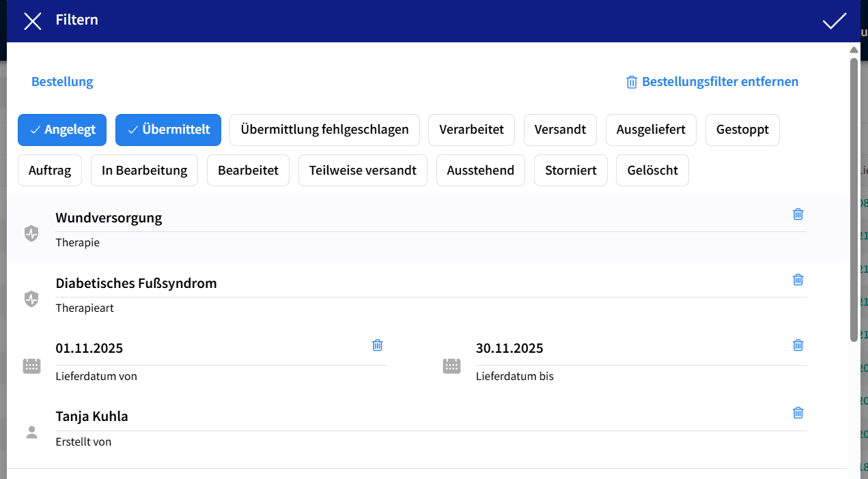Click the vertical scrollbar of filter dialog
Viewport: 868px width, 479px height.
coord(853,198)
